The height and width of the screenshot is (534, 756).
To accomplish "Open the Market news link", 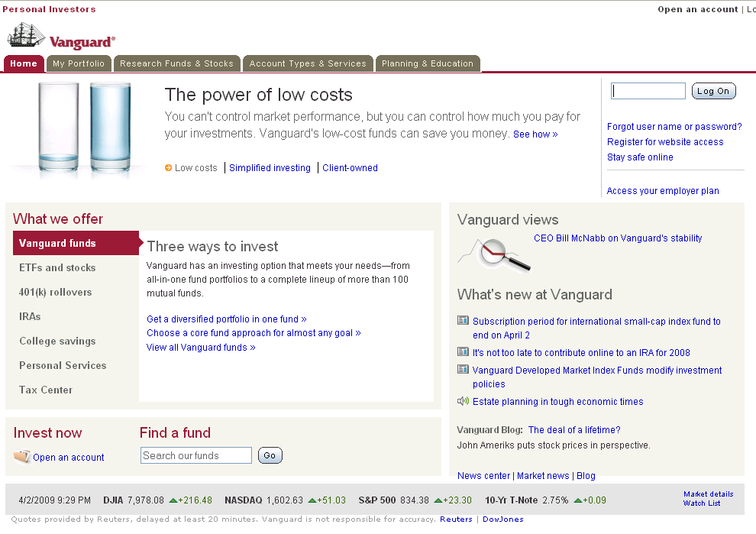I will [543, 476].
